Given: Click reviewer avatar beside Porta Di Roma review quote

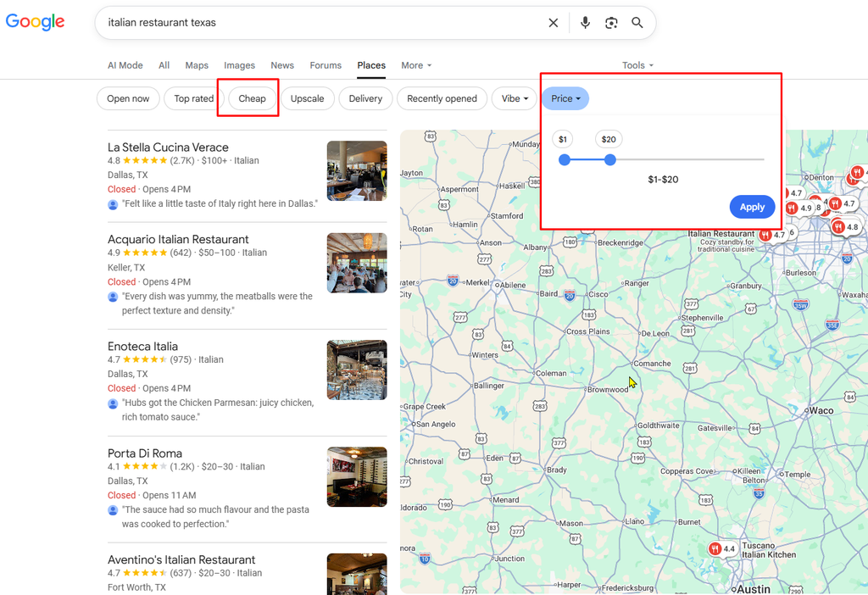Looking at the screenshot, I should pos(113,510).
